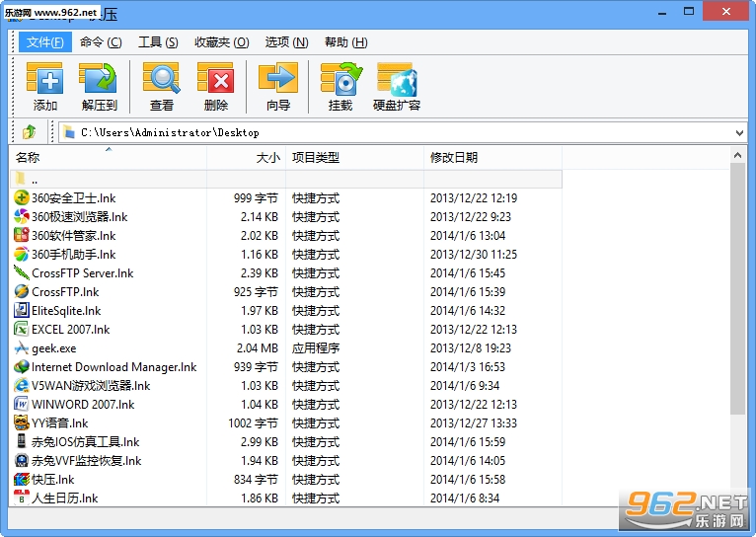Sort by the 项目类型 column header

[x=355, y=158]
